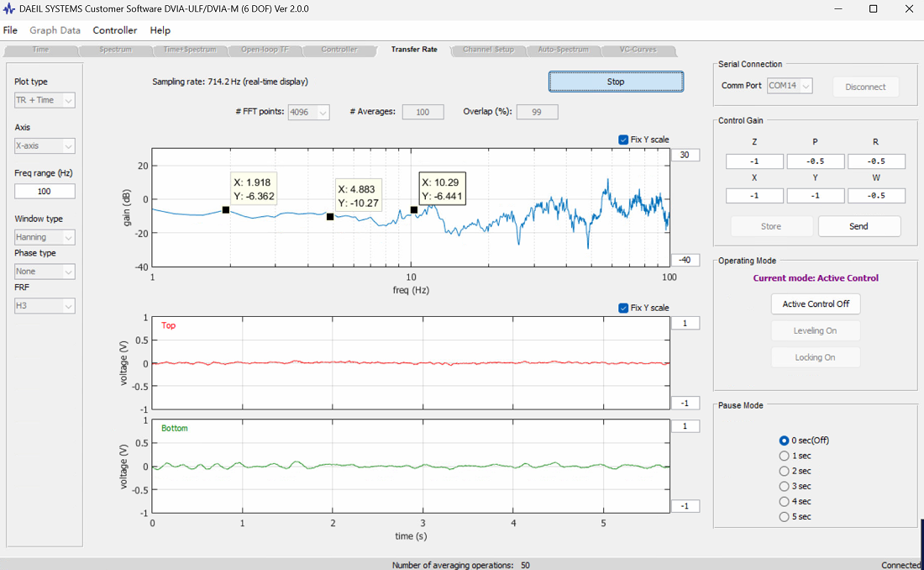Turn Active Control Off

tap(816, 303)
